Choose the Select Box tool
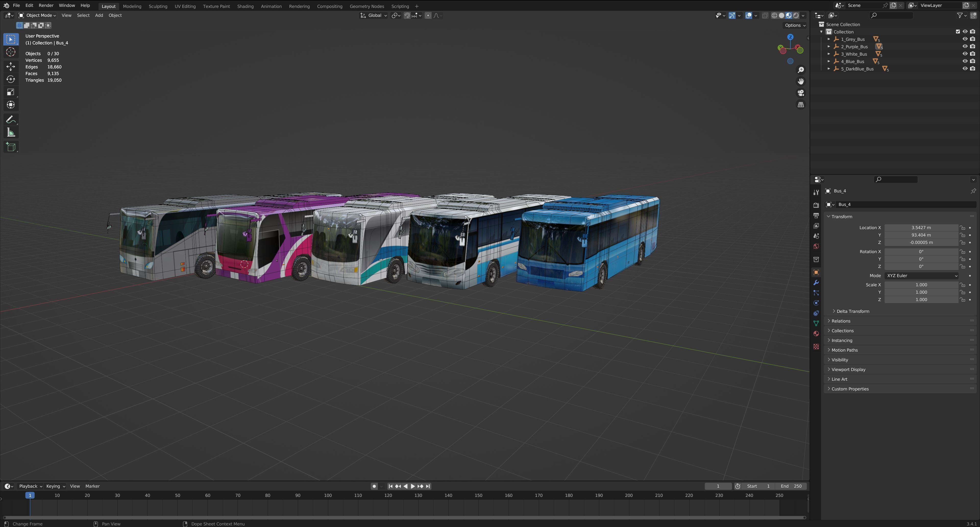The image size is (980, 527). [11, 39]
